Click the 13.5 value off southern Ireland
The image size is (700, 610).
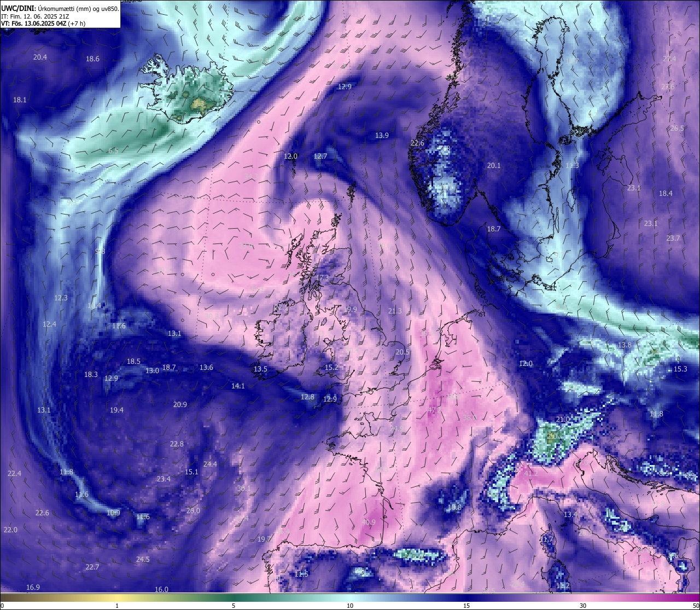coord(260,369)
